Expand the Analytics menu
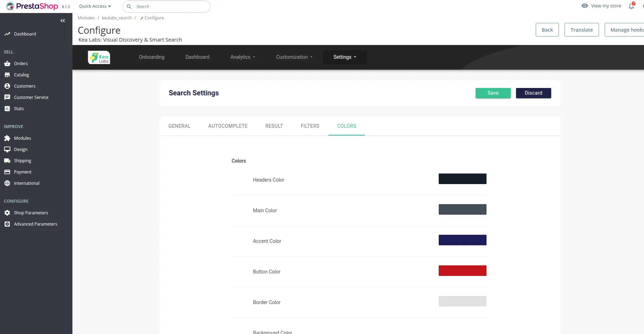 click(243, 57)
